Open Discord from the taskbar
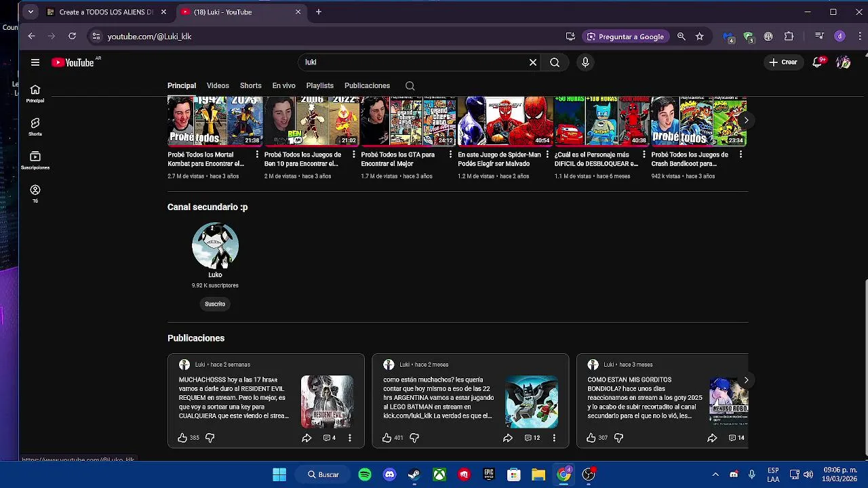 389,474
